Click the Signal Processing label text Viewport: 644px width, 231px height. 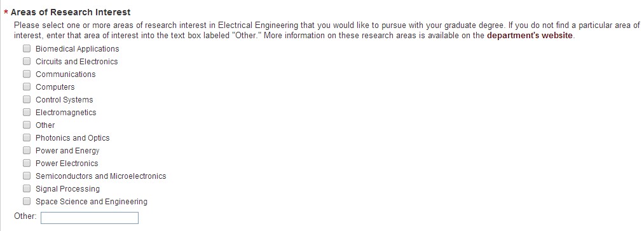pos(68,189)
